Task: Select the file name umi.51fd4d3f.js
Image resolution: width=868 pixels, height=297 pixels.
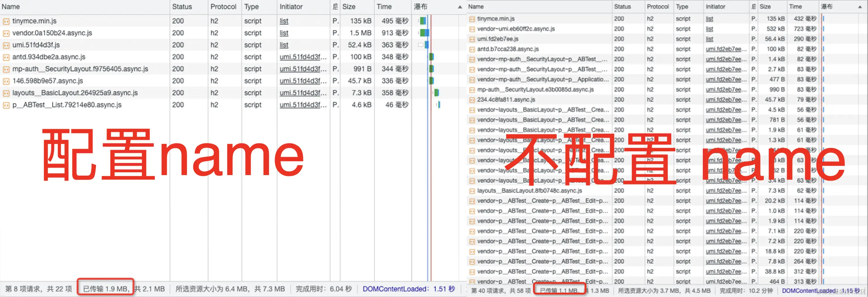Action: [36, 45]
